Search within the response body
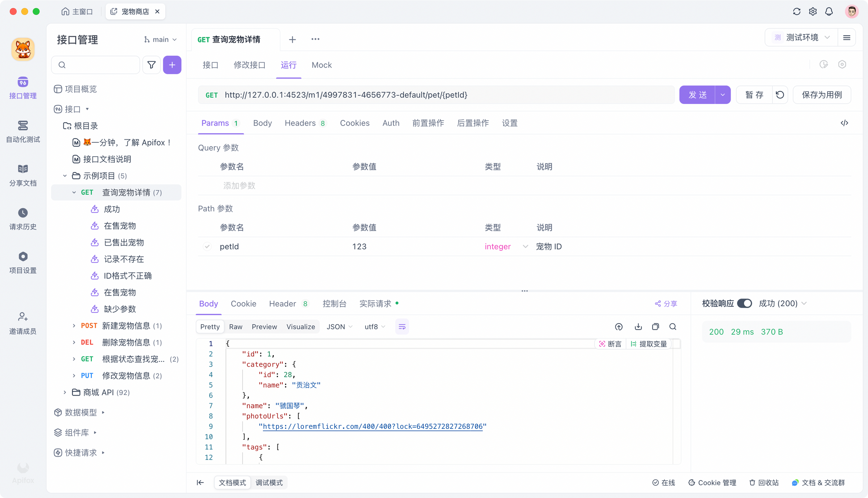 673,326
